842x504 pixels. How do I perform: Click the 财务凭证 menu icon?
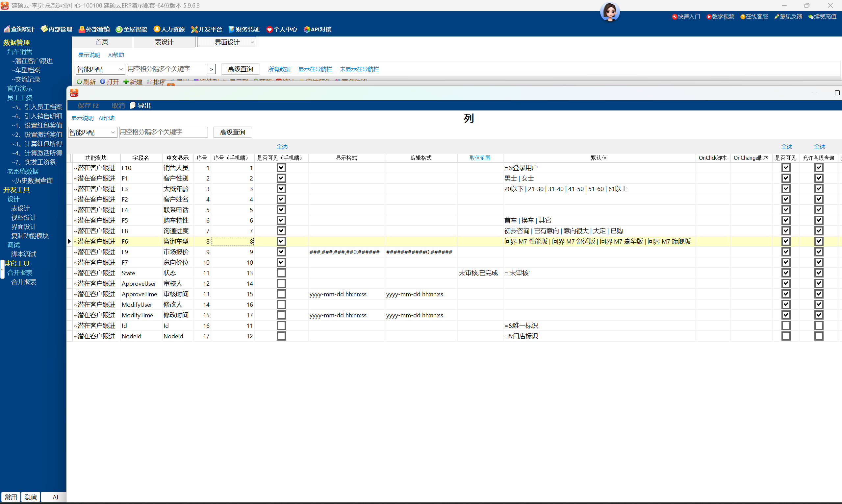coord(231,29)
